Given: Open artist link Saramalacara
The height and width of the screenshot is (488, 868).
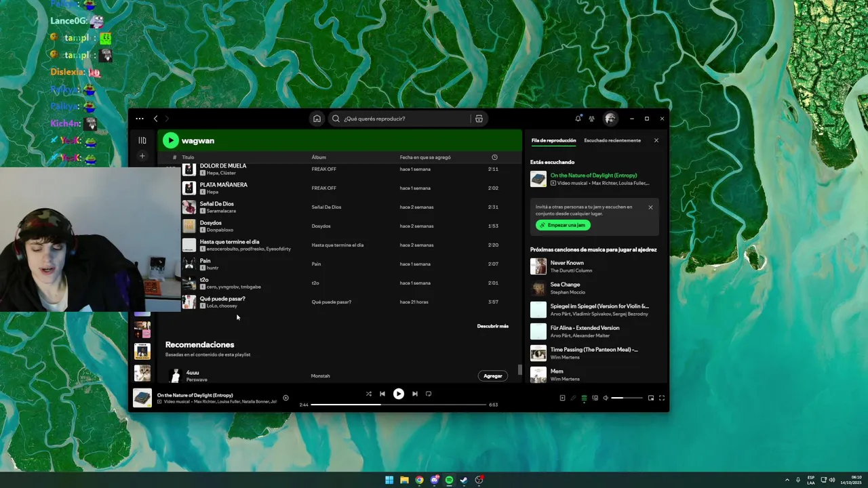Looking at the screenshot, I should [x=221, y=211].
